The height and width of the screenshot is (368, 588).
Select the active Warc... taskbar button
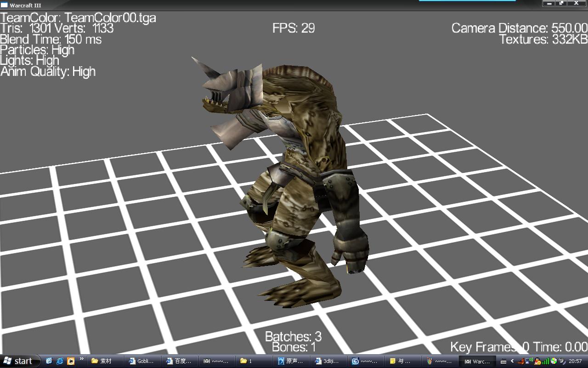478,361
